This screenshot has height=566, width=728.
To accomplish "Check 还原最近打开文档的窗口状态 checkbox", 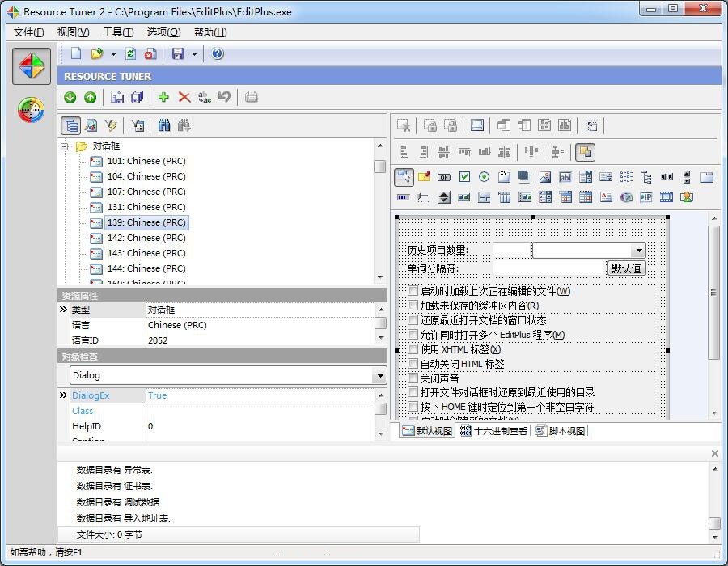I will click(413, 319).
